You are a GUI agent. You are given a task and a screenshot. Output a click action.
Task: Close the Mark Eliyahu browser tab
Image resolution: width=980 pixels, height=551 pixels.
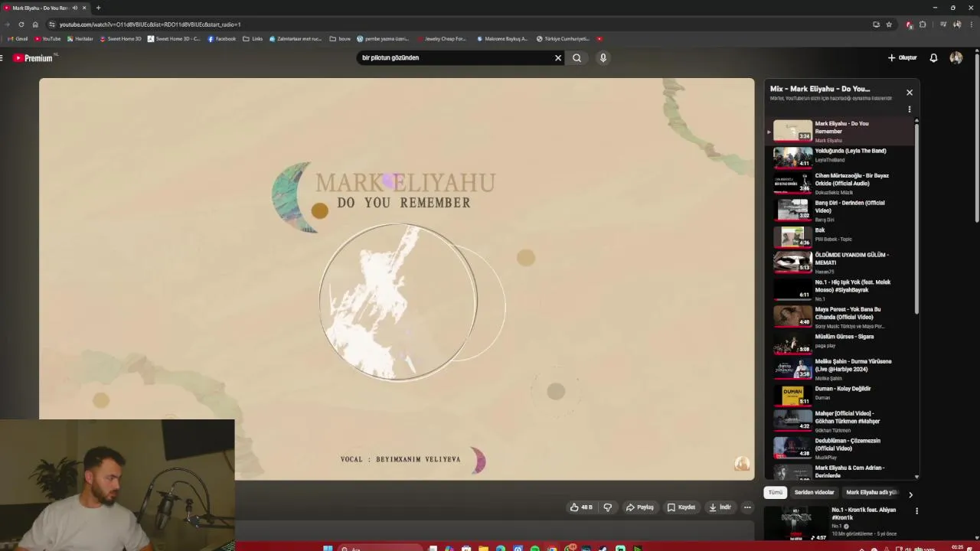84,8
